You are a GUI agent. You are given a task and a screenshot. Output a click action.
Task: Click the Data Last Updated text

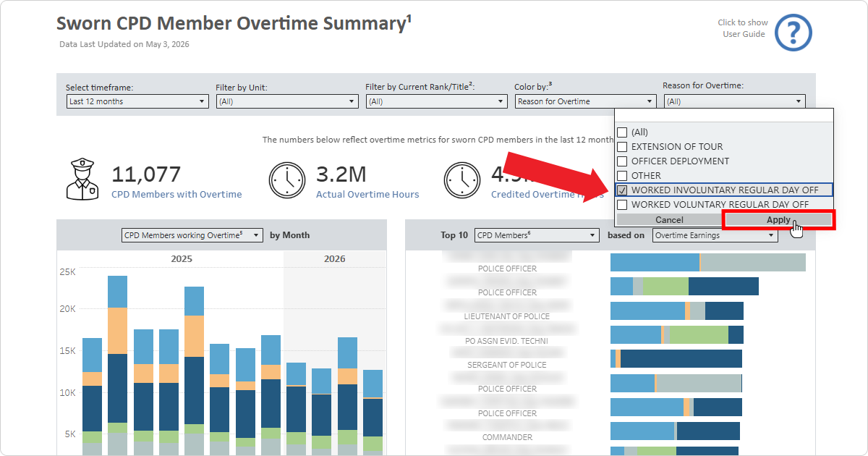tap(124, 44)
